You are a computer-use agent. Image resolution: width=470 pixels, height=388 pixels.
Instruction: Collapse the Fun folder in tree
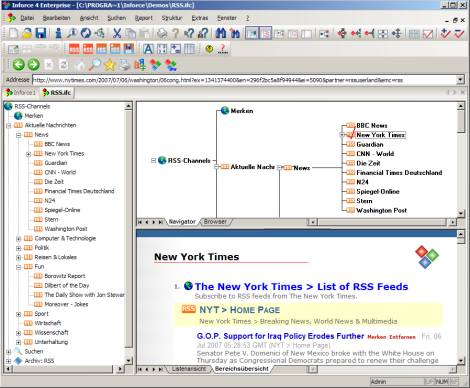[19, 267]
